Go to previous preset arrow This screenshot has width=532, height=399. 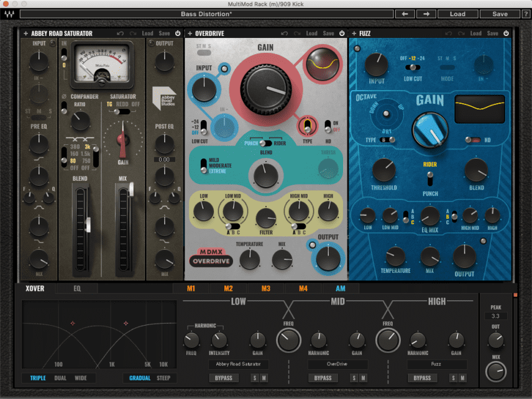point(405,14)
